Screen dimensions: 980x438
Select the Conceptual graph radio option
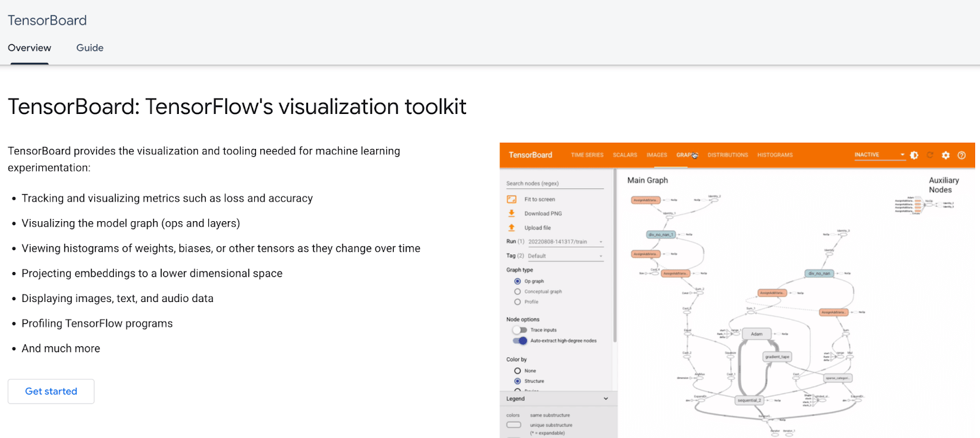(518, 292)
